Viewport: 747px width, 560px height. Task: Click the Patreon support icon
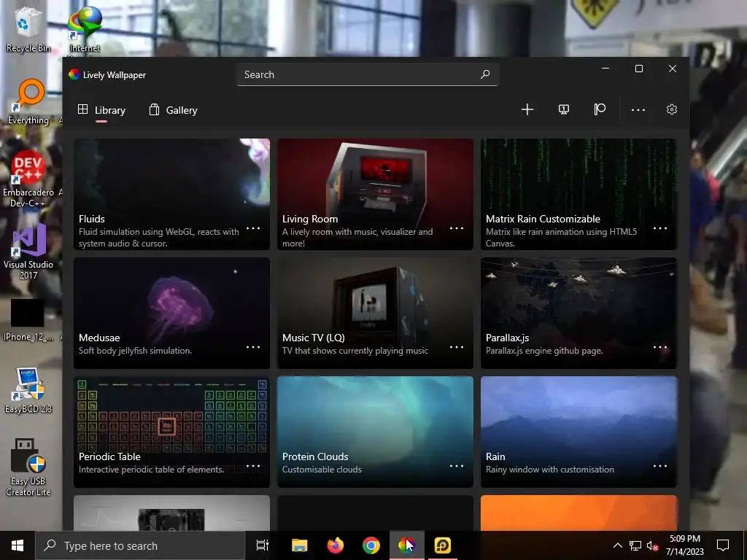tap(600, 109)
